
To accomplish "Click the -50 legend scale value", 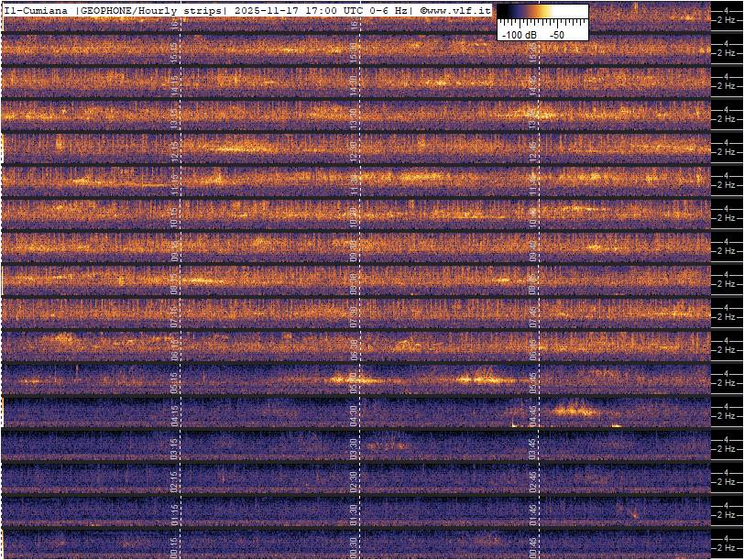I will coord(555,34).
